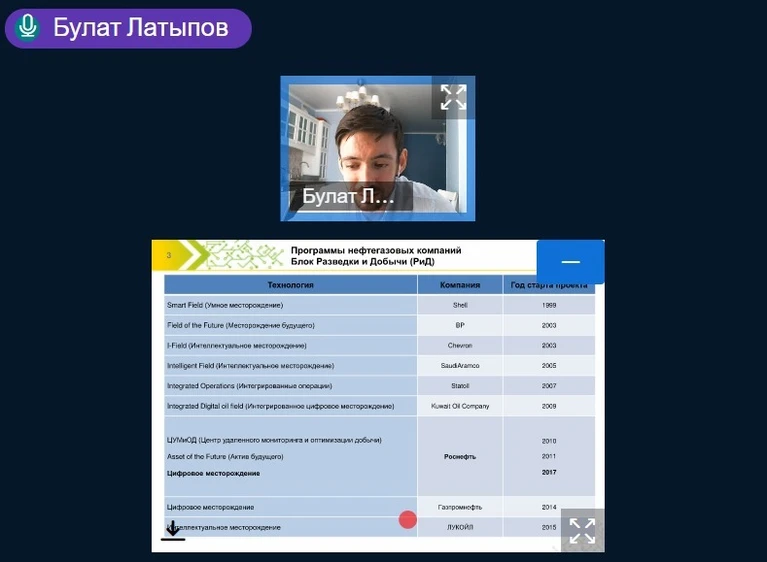Click the ЛУКОЙЛ company cell
The image size is (767, 562).
460,527
